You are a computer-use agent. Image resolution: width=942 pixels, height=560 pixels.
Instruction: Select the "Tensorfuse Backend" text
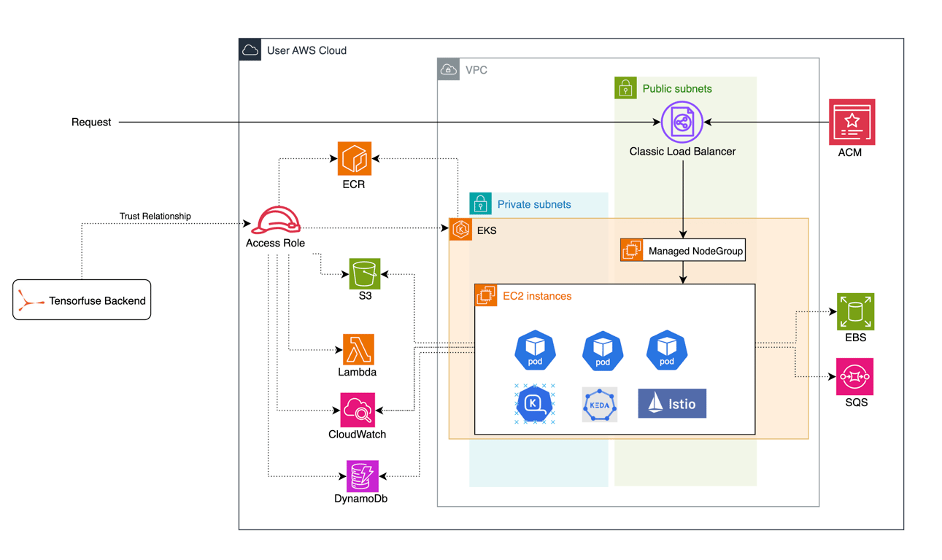[98, 300]
